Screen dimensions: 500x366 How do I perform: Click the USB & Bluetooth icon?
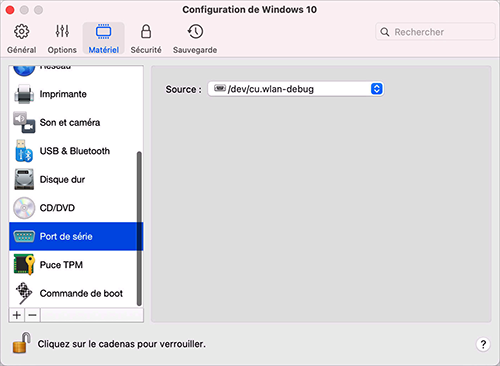click(24, 151)
